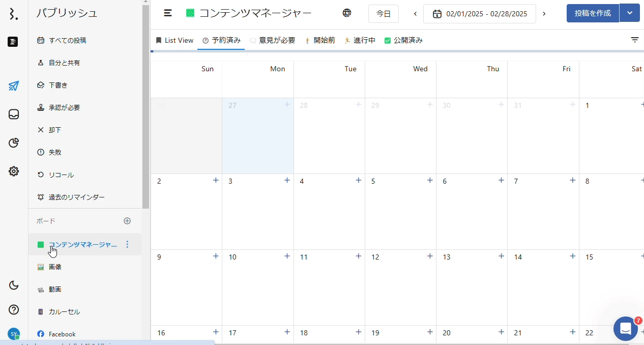Click the help question mark icon

coord(14,309)
